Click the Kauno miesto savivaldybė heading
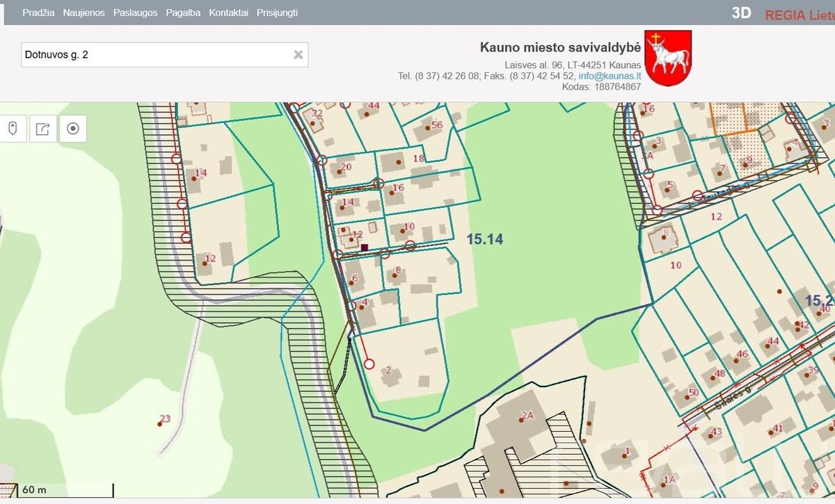 coord(560,47)
